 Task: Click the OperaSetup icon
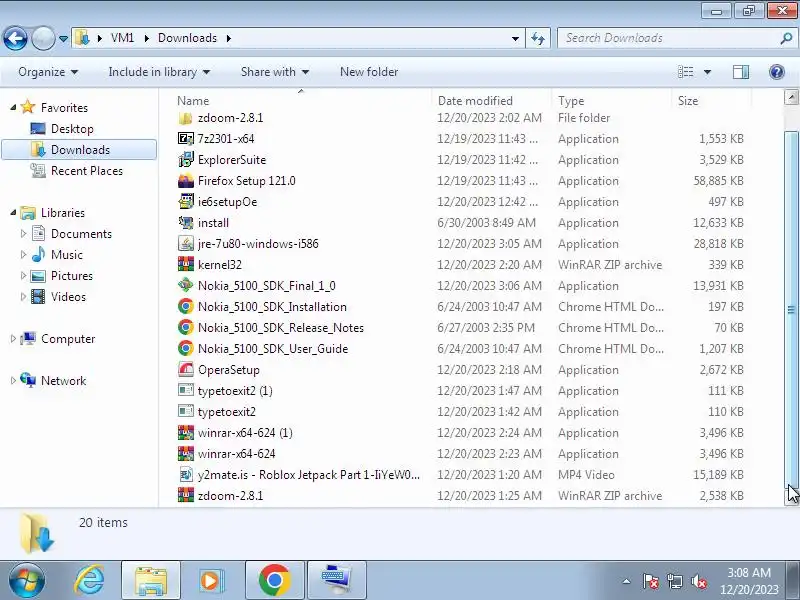[186, 369]
